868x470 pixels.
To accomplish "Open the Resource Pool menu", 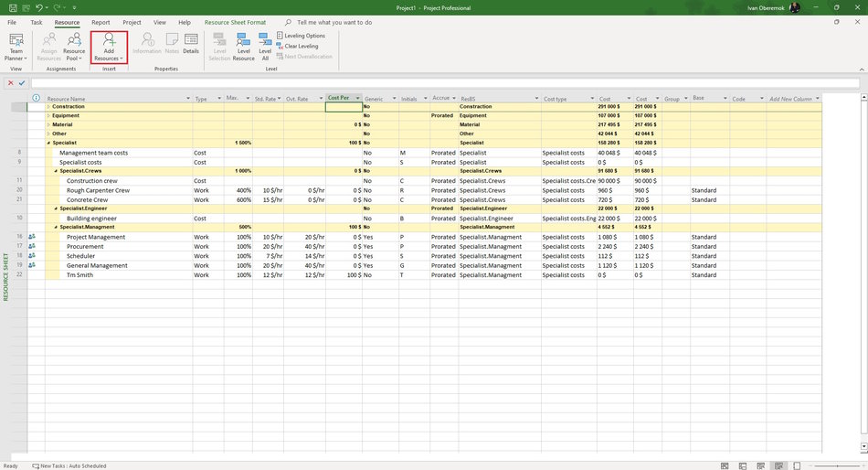I will click(x=74, y=47).
